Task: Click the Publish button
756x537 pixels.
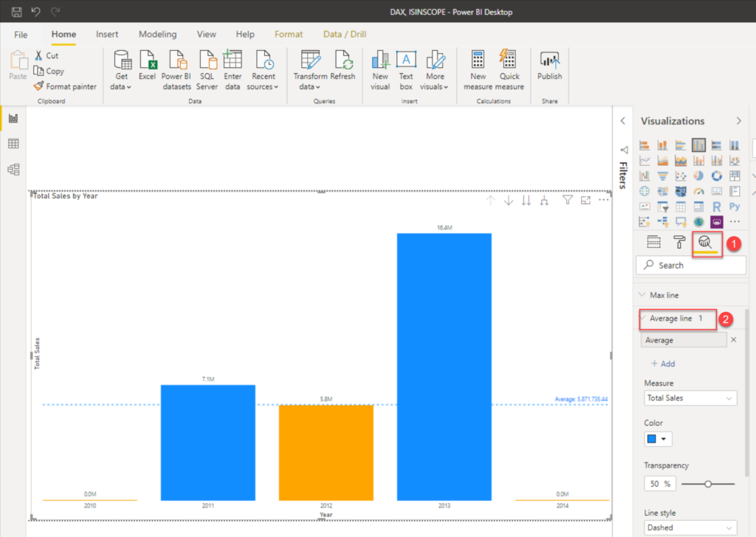Action: pyautogui.click(x=549, y=66)
